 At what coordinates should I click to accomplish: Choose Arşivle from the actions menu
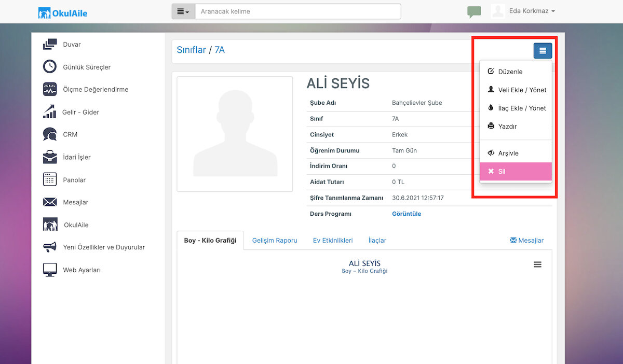tap(516, 153)
